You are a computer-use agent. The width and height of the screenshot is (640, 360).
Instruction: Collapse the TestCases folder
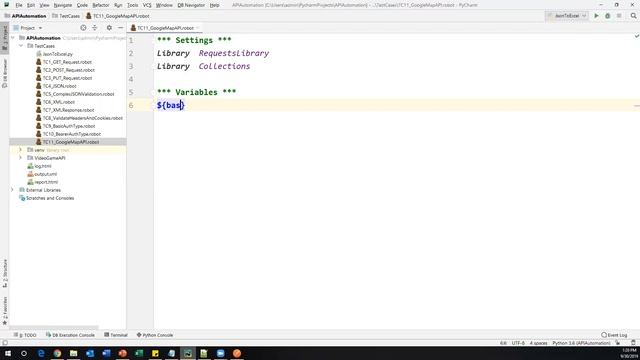click(x=21, y=46)
